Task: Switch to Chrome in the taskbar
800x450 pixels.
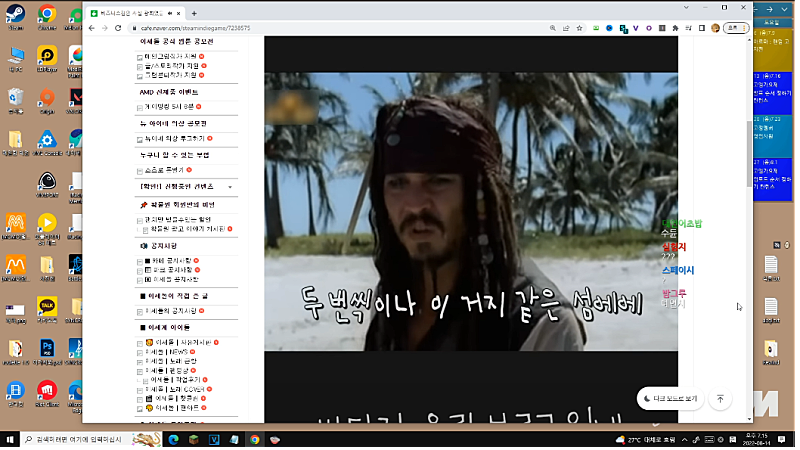Action: (x=255, y=440)
